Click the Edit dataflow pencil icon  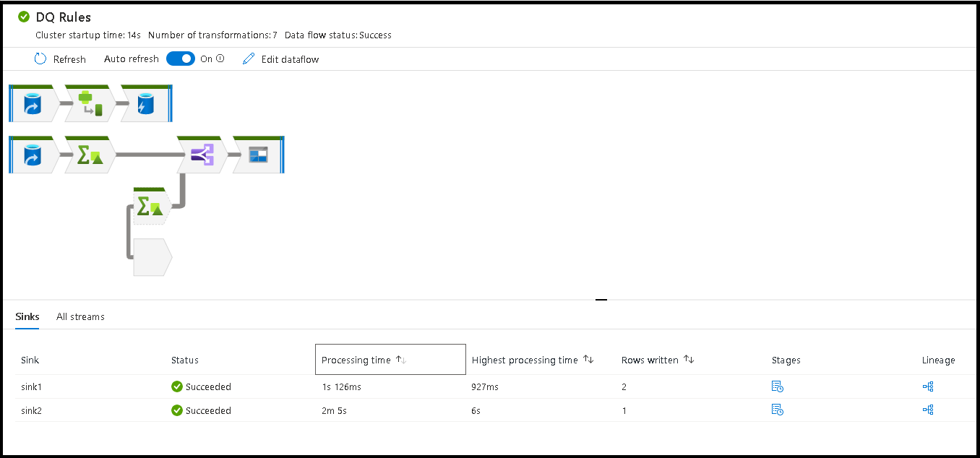point(248,59)
